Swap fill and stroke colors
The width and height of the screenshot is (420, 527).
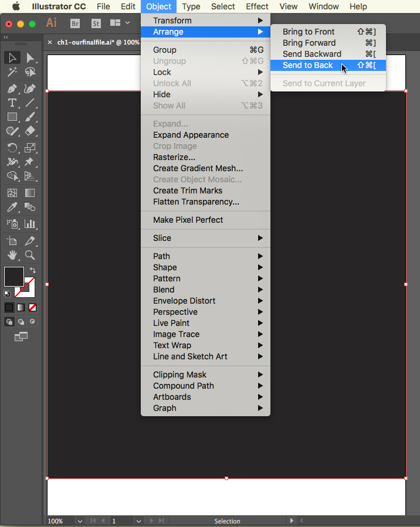(33, 270)
